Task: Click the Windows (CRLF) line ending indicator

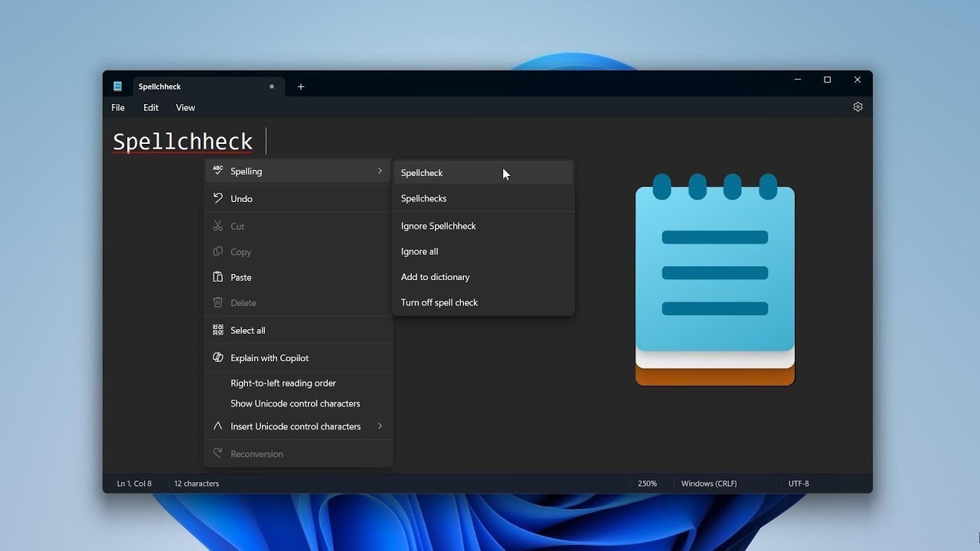Action: 709,484
